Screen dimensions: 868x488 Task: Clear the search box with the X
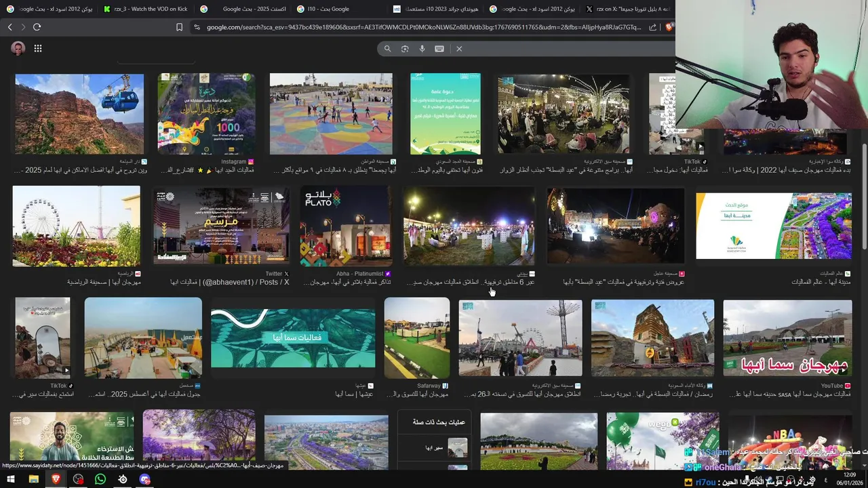click(459, 49)
